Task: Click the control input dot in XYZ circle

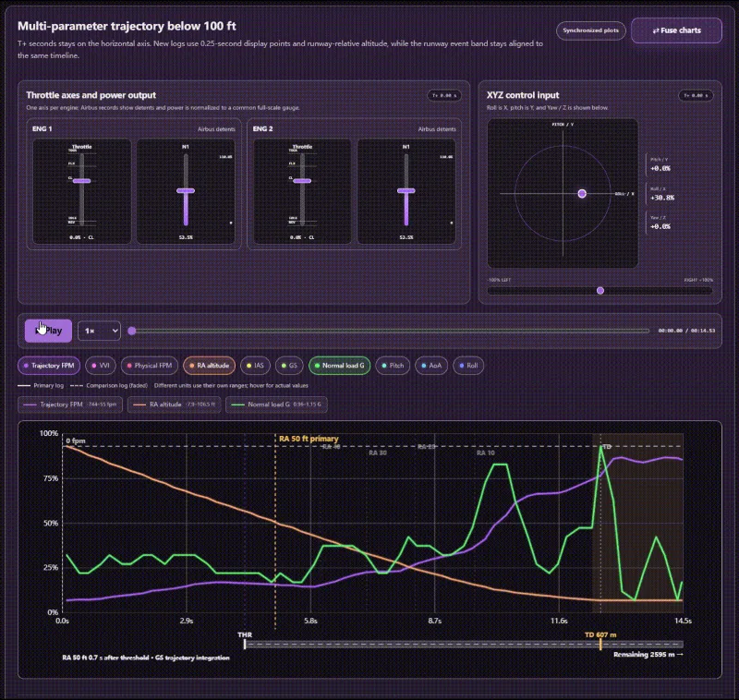Action: point(582,194)
